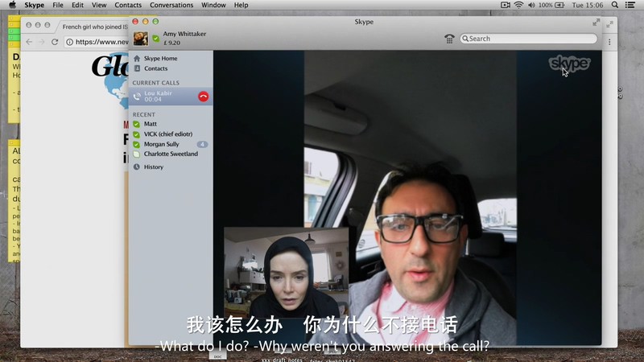Open conversation with Charlotte Sweetland
This screenshot has height=362, width=644.
171,154
